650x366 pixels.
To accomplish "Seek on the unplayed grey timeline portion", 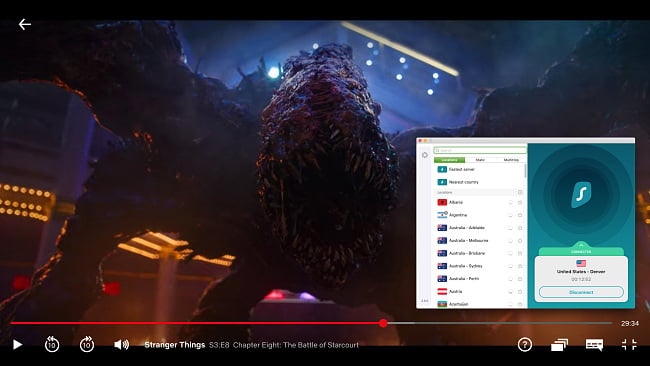I will click(x=500, y=323).
